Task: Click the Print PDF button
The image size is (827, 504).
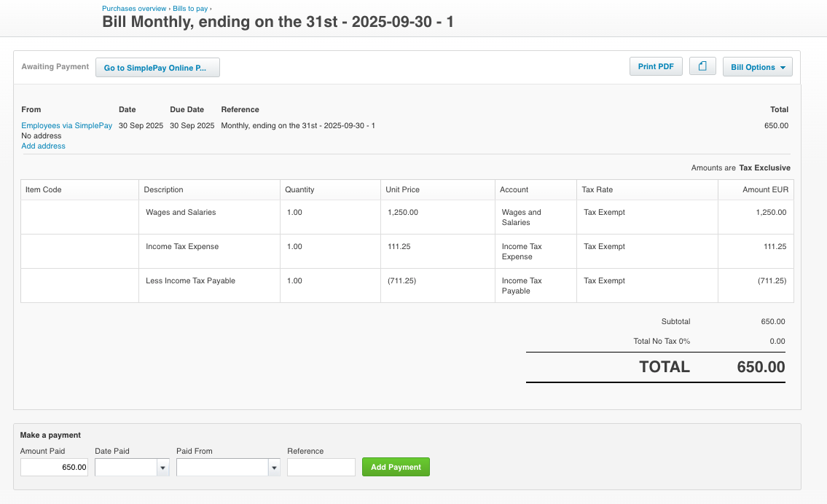Action: pos(655,66)
